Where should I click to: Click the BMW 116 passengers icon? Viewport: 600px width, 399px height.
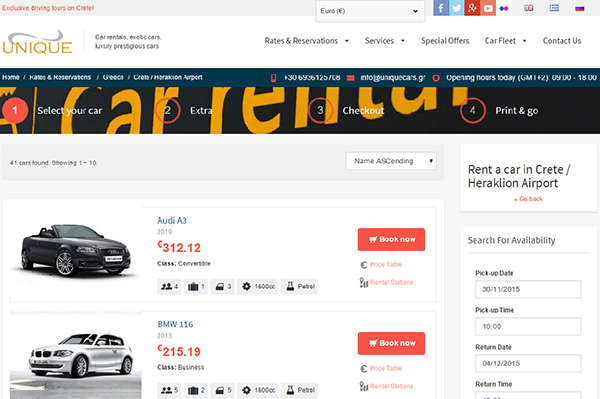166,390
